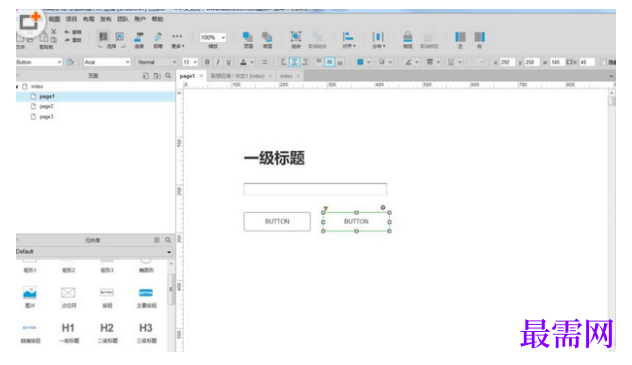Toggle the right panels (右)
Image resolution: width=632 pixels, height=365 pixels.
click(479, 40)
